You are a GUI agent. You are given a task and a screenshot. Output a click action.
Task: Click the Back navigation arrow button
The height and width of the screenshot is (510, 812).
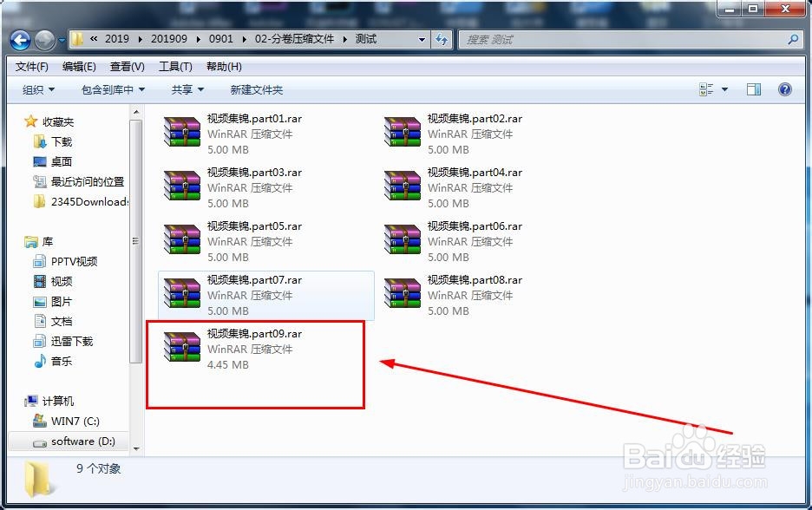point(20,40)
